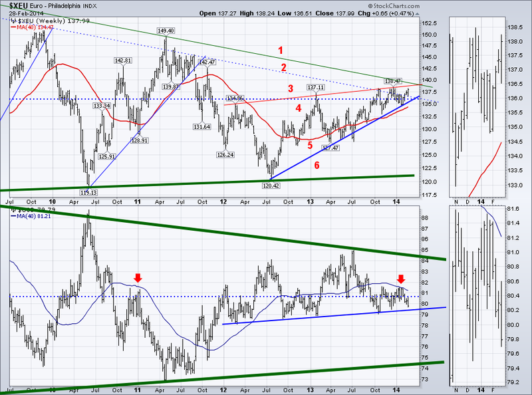This screenshot has width=532, height=395.
Task: Click the Euro - Philadelphia INDX heading
Action: click(x=63, y=6)
